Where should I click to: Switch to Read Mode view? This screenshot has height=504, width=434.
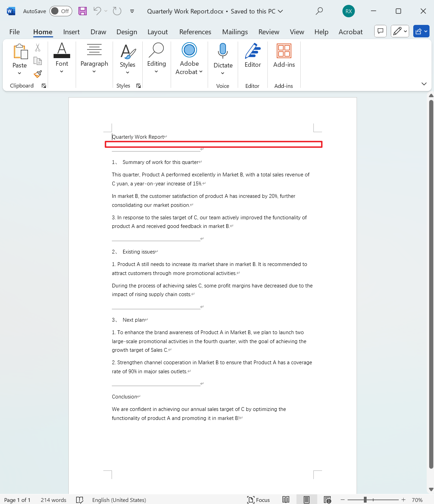tap(286, 500)
